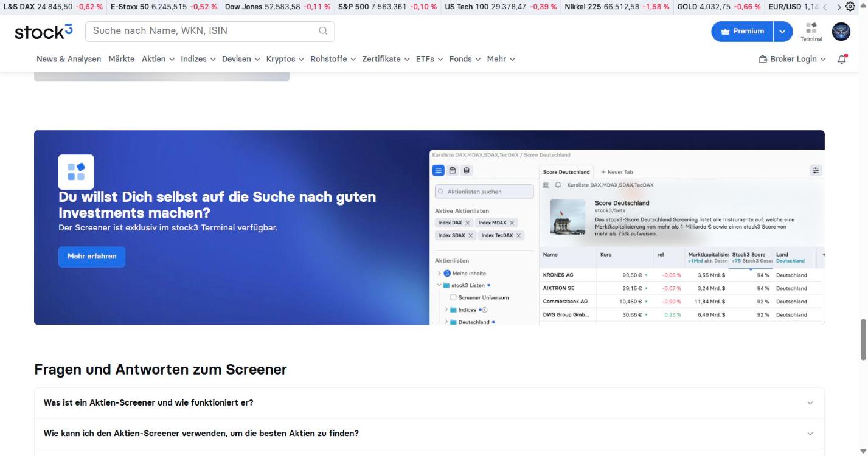The width and height of the screenshot is (868, 456).
Task: Click the screener preview screenshot in the banner
Action: (627, 237)
